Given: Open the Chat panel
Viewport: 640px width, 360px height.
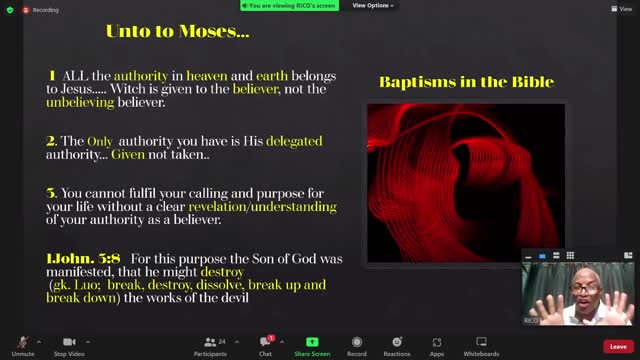Looking at the screenshot, I should [x=265, y=346].
